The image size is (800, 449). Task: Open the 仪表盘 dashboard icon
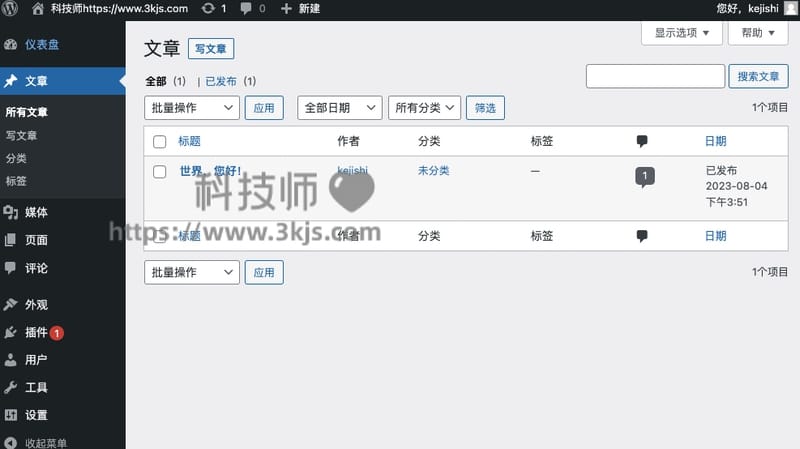(x=11, y=44)
